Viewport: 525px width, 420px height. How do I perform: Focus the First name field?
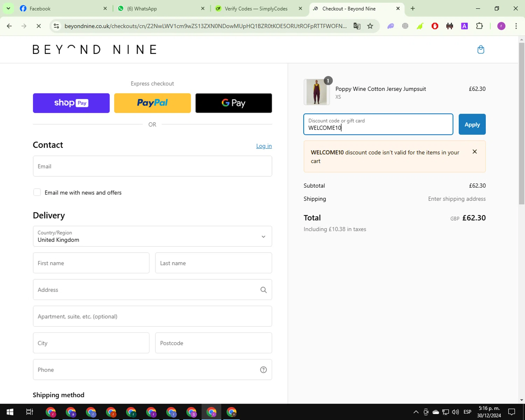pyautogui.click(x=91, y=263)
